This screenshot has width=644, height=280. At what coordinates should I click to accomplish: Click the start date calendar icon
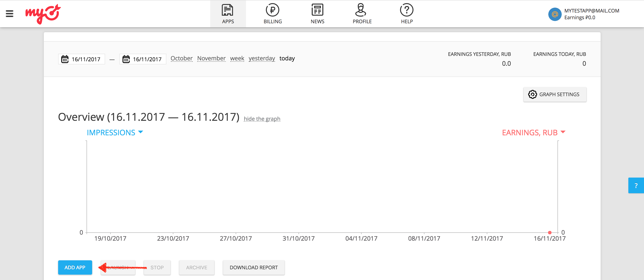[65, 59]
